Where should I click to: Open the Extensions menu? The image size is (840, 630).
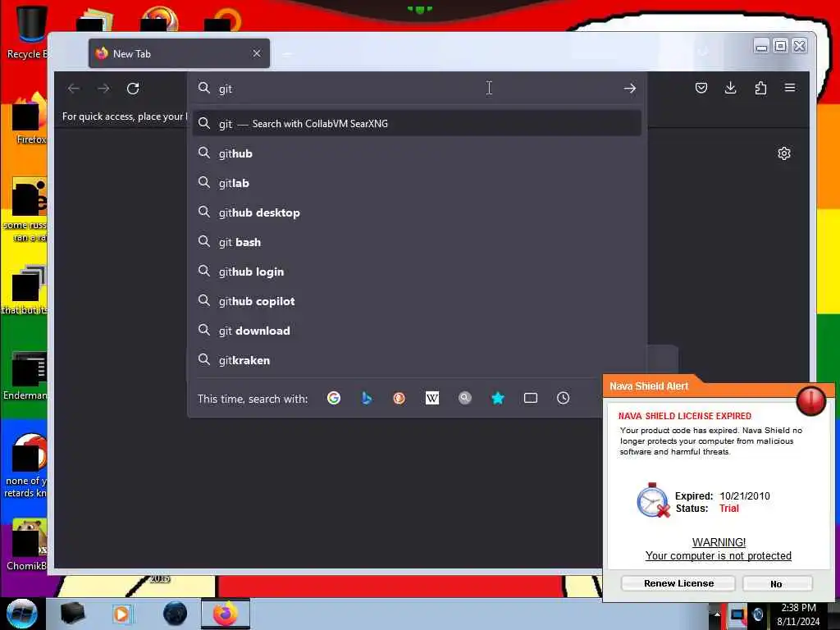tap(760, 88)
